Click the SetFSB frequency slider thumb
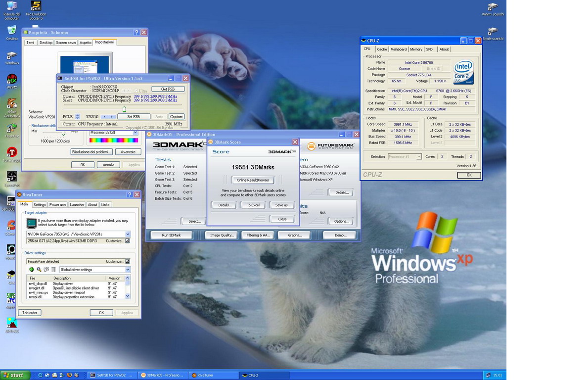Screen dimensions: 588x380 [124, 109]
